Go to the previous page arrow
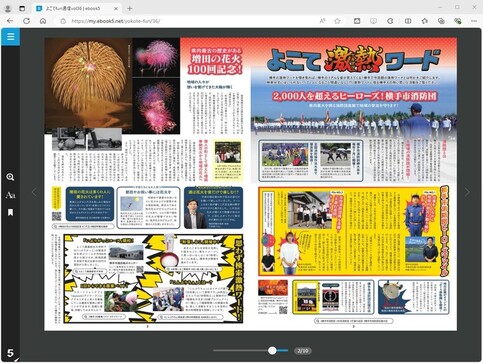483x363 pixels. [34, 192]
